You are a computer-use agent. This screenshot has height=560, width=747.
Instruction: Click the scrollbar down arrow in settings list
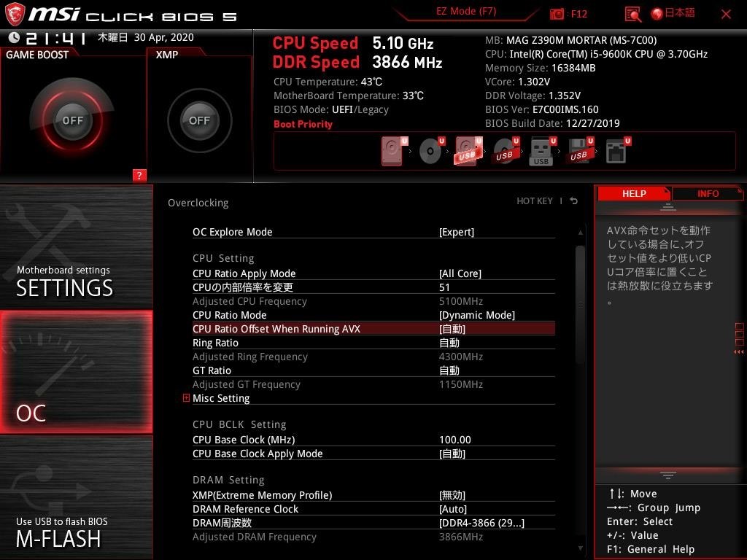click(x=580, y=548)
